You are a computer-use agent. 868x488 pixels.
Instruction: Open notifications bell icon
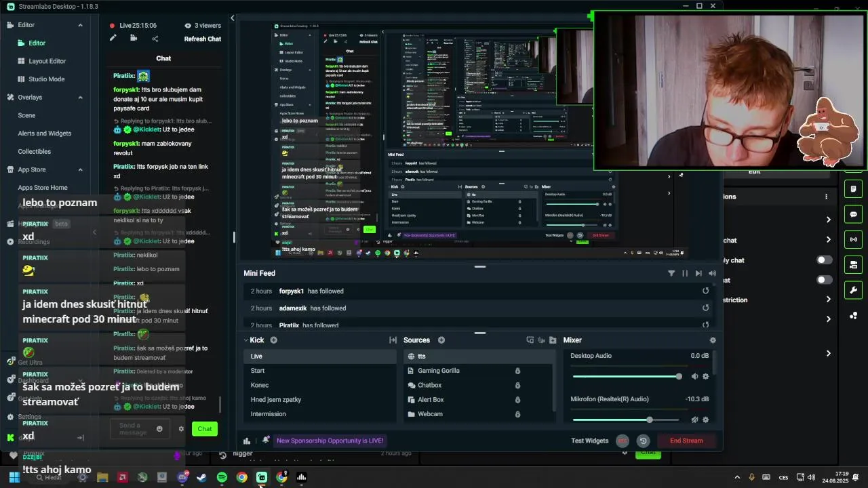click(266, 440)
